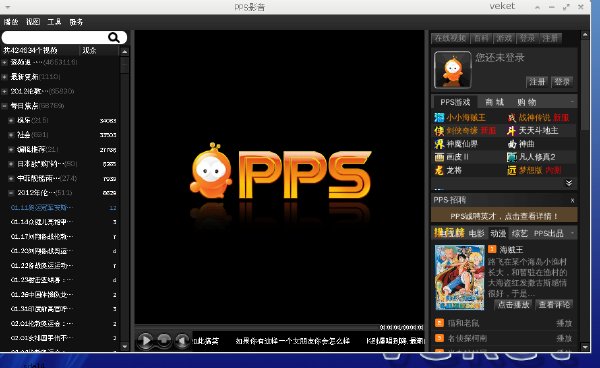Open the 战神传说 game icon
The width and height of the screenshot is (600, 368).
click(x=512, y=117)
